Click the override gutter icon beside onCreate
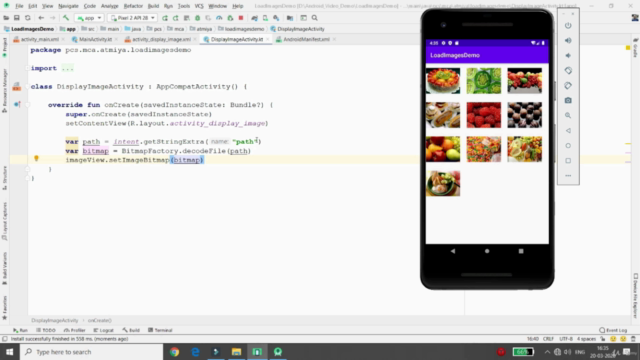Screen dimensions: 640x360 point(17,104)
